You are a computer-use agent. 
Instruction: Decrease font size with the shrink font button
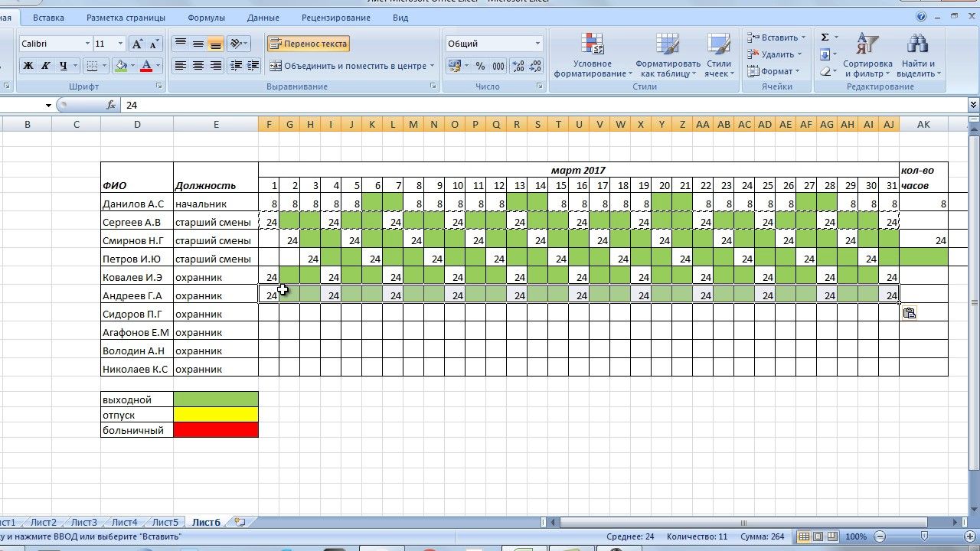155,44
